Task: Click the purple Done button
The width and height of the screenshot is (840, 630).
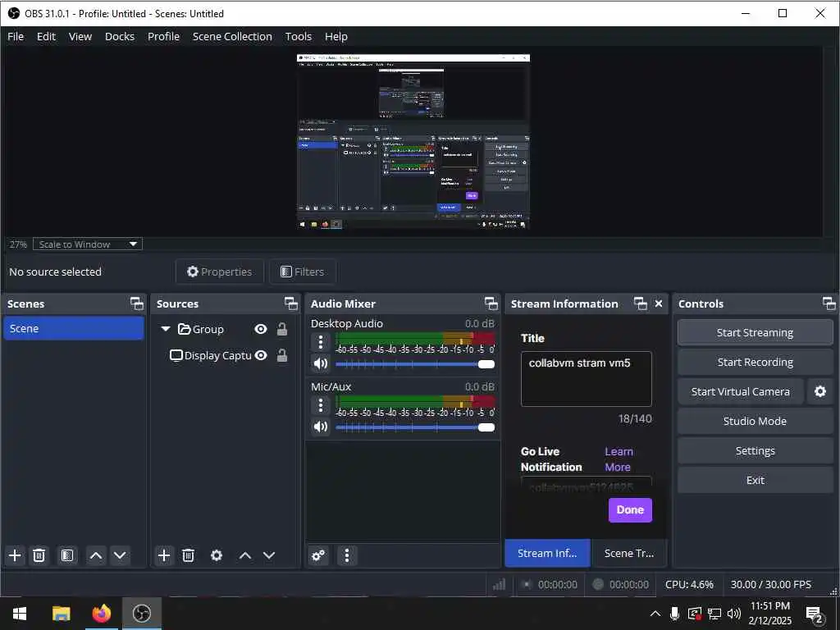Action: pos(630,509)
